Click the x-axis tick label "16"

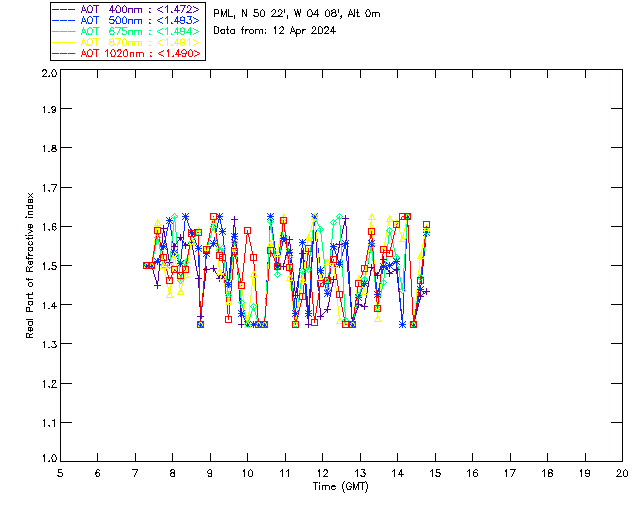coord(472,473)
